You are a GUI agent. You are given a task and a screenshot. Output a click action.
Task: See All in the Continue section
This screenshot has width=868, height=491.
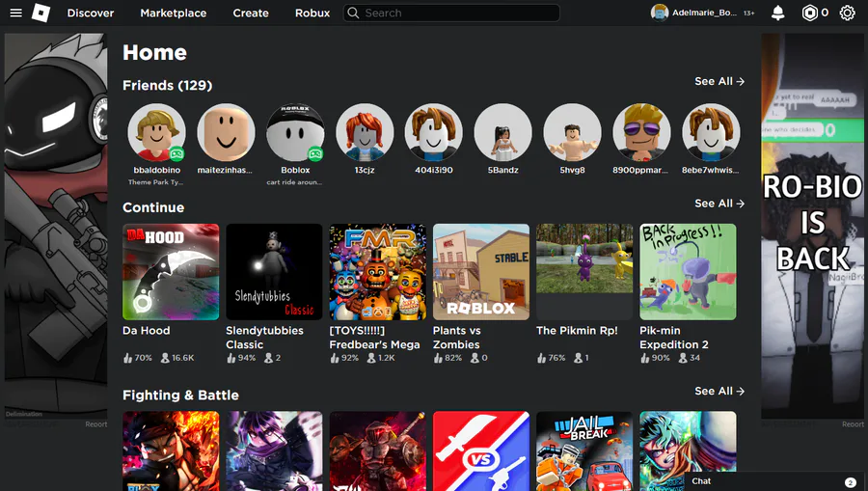tap(719, 204)
